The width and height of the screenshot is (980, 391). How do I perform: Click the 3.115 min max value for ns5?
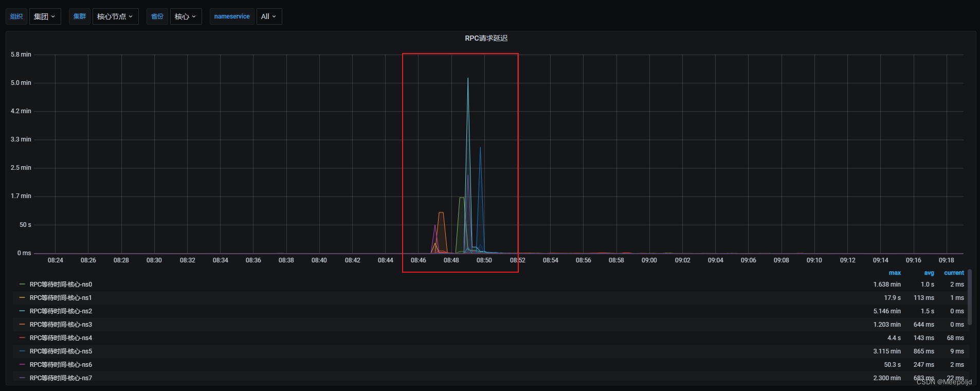(887, 351)
